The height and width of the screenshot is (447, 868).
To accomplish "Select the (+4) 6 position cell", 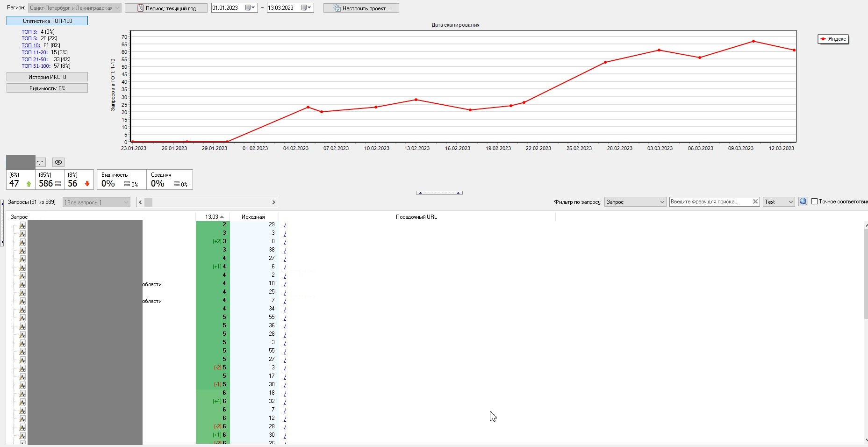I will 213,401.
